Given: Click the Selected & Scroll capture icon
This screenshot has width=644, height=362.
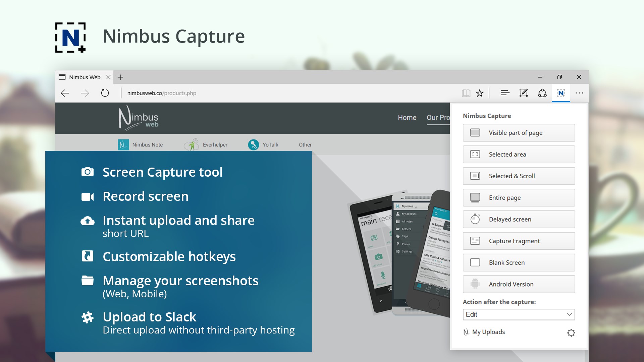Looking at the screenshot, I should [x=476, y=176].
